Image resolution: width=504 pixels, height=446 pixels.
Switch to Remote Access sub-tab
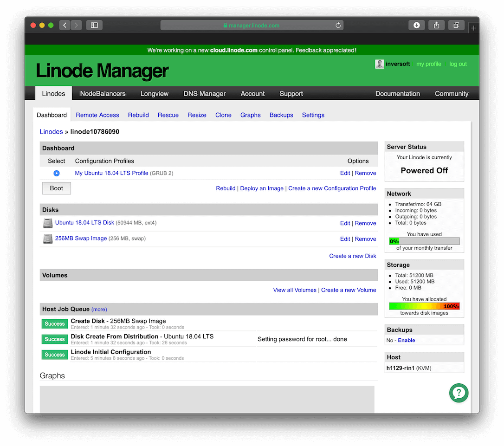[x=97, y=115]
